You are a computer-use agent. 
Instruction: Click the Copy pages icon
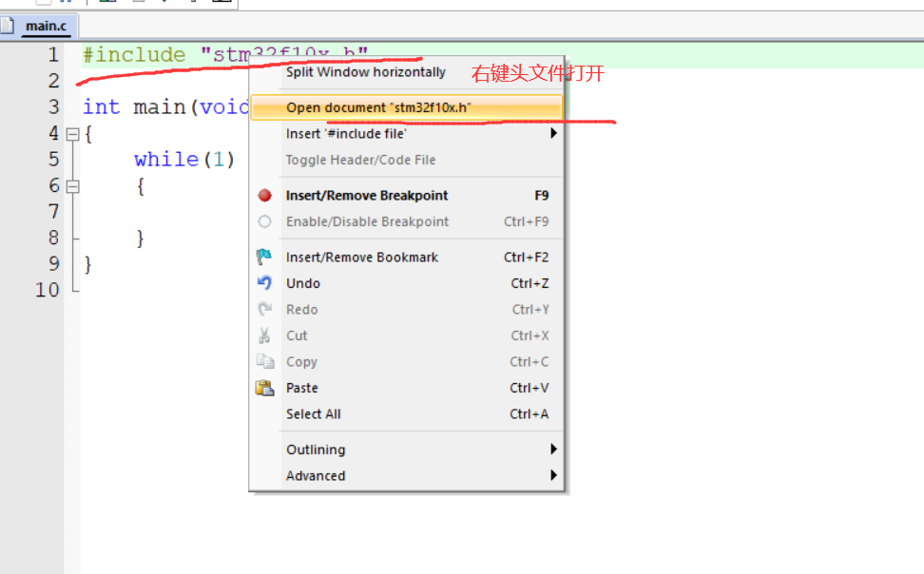[x=265, y=361]
